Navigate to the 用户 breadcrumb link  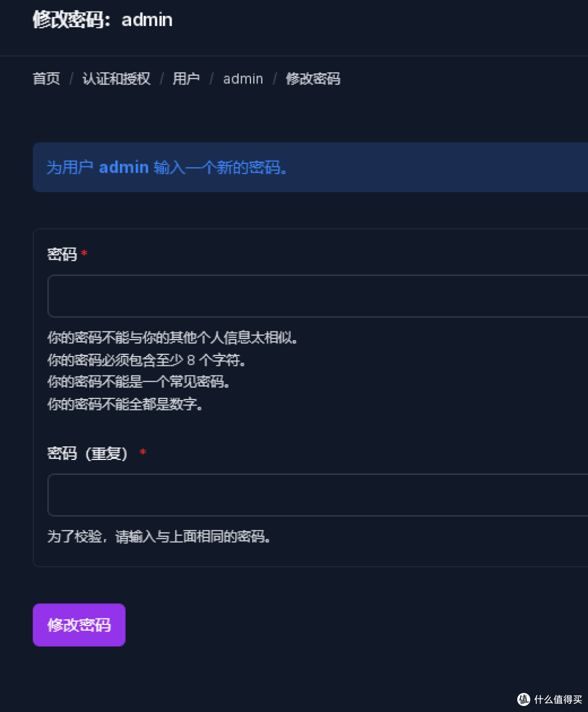186,79
